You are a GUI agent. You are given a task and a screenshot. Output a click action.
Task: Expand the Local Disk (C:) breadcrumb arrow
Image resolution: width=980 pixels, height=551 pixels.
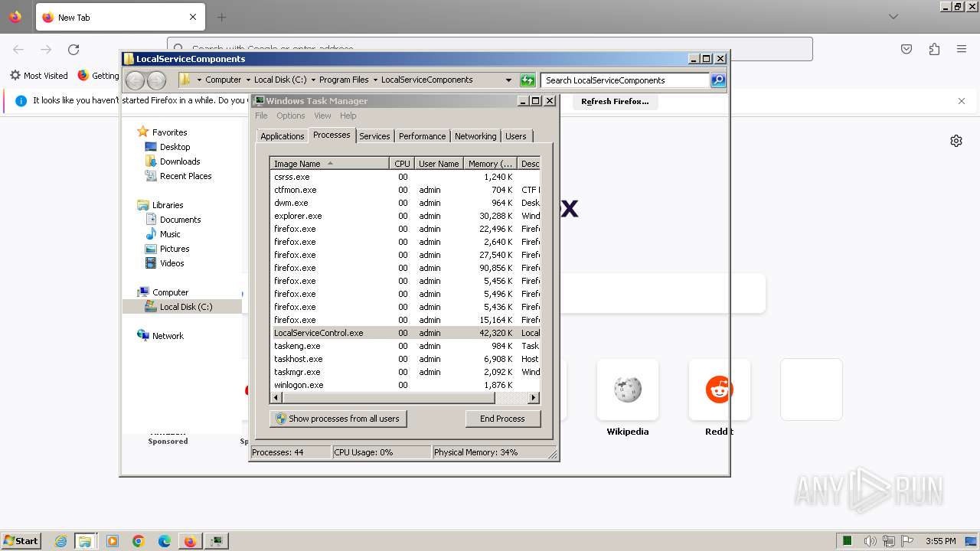[313, 80]
